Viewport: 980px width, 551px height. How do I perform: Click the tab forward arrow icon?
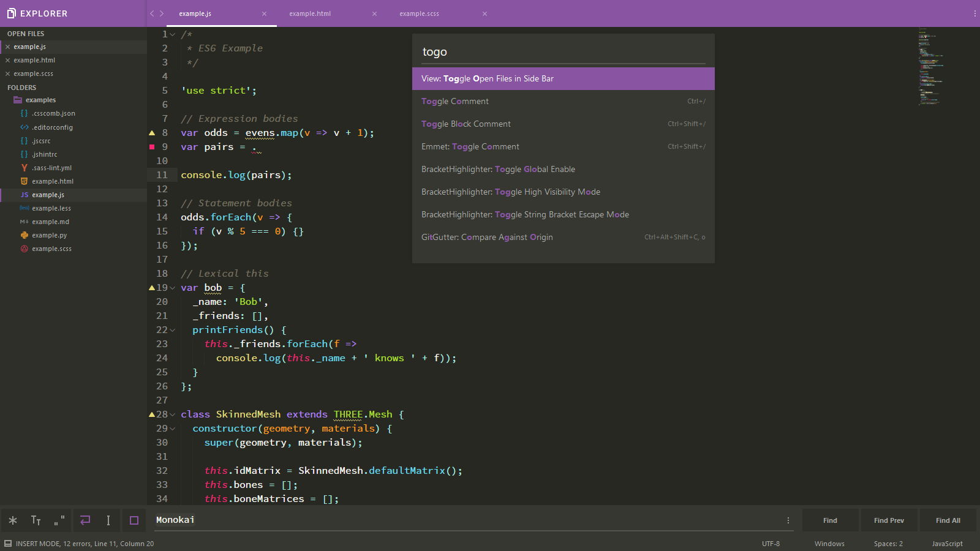point(162,13)
